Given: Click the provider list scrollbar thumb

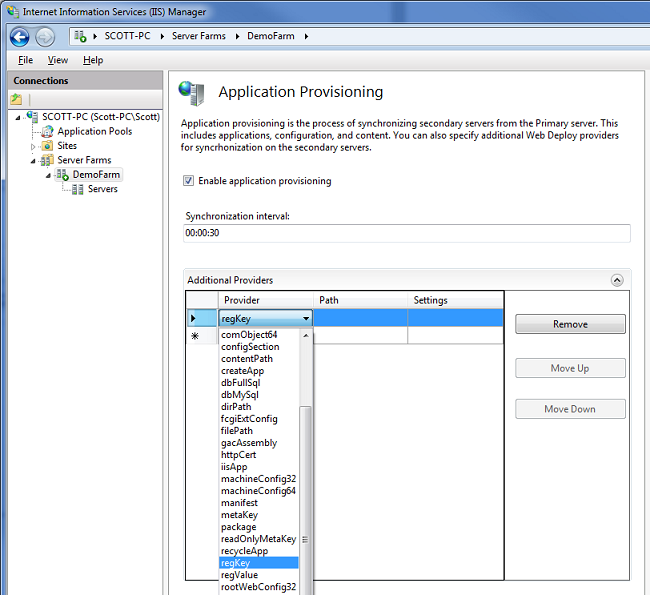Looking at the screenshot, I should [306, 500].
